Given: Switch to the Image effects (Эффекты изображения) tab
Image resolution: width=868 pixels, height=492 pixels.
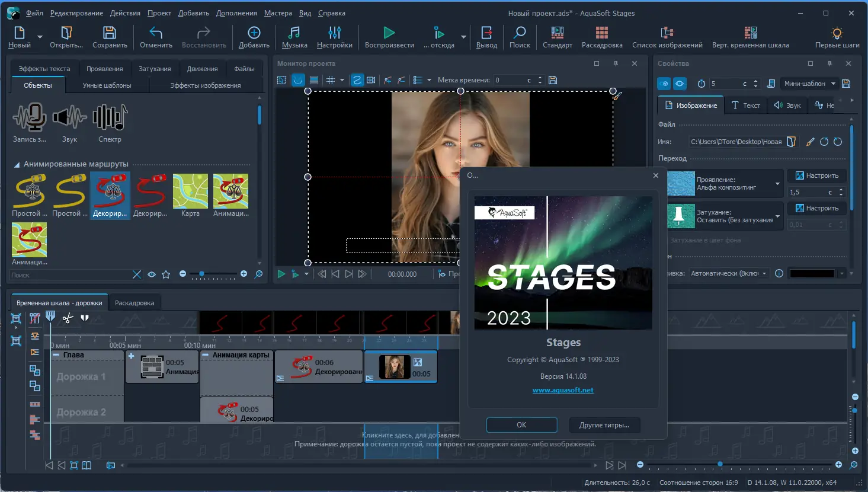Looking at the screenshot, I should (205, 85).
